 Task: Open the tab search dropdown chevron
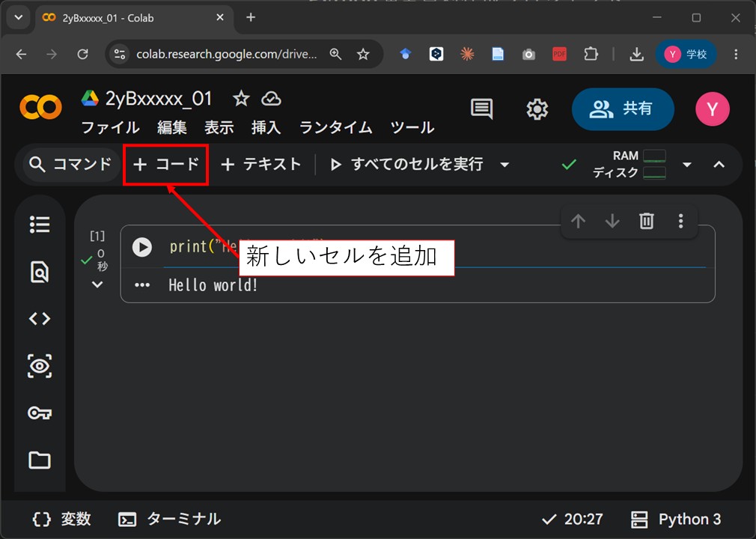click(x=19, y=18)
